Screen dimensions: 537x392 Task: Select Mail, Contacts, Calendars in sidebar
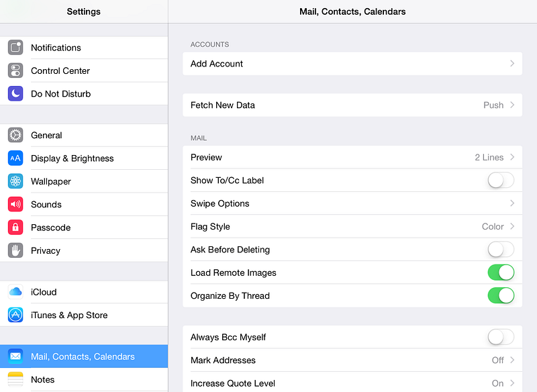coord(84,356)
